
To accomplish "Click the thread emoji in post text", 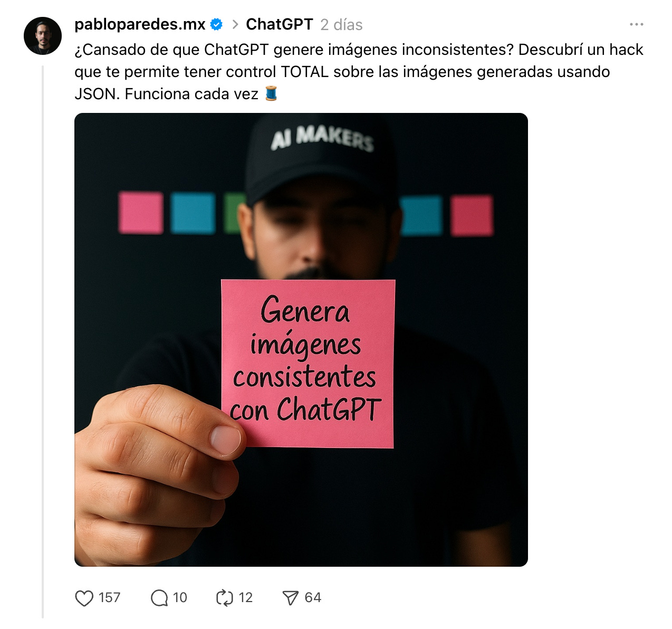I will [271, 93].
